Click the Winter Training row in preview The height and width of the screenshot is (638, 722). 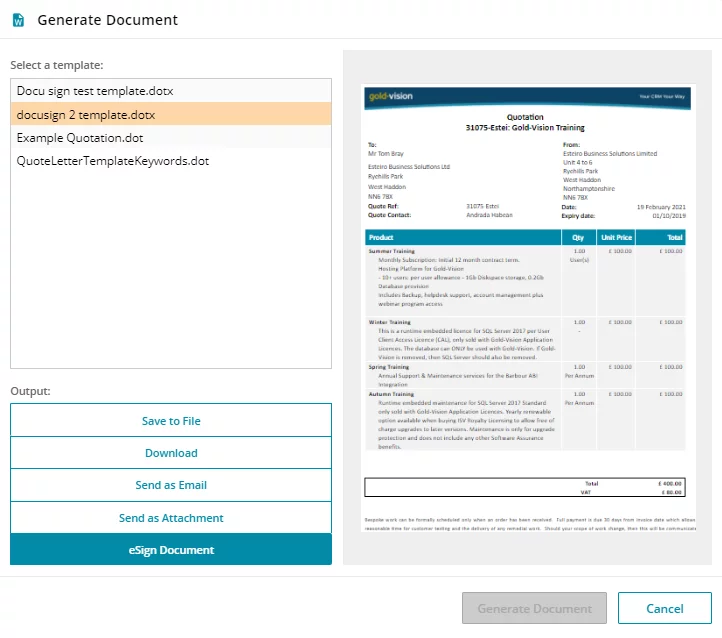tap(525, 339)
